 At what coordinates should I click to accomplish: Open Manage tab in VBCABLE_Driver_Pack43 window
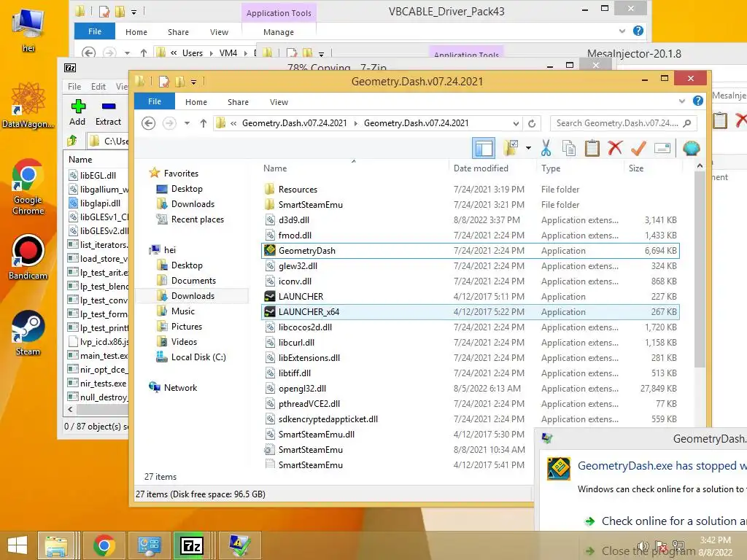pos(279,32)
